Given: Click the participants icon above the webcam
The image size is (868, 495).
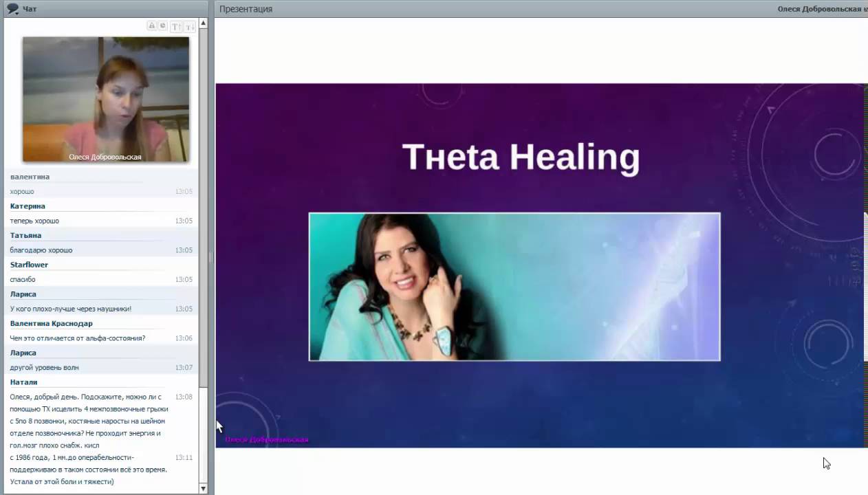Looking at the screenshot, I should point(152,26).
